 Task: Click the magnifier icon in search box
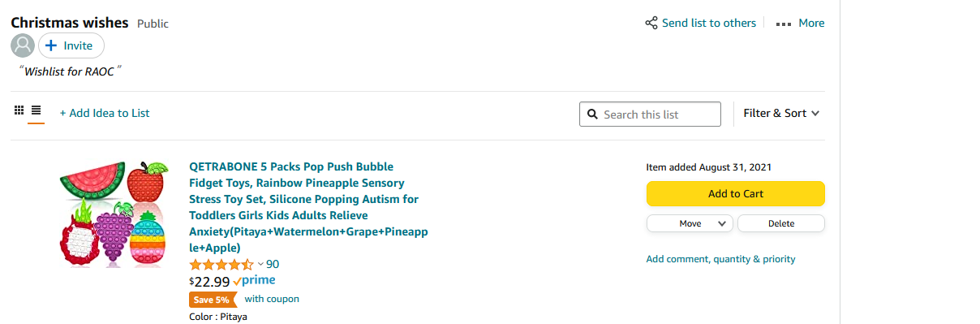pyautogui.click(x=592, y=114)
